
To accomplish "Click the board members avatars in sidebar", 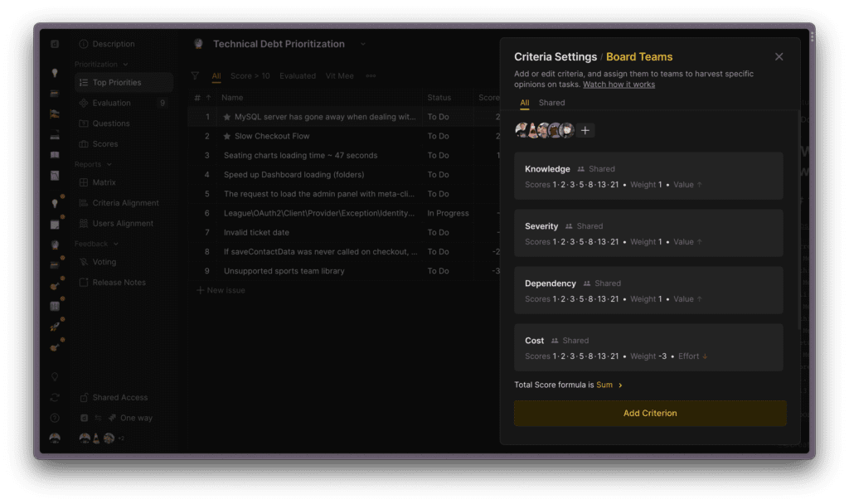I will point(100,439).
